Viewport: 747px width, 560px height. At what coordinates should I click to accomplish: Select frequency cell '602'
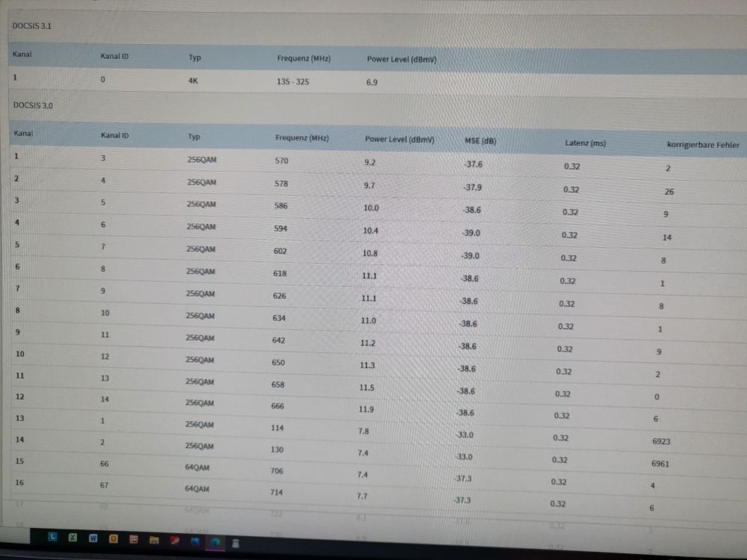coord(280,251)
